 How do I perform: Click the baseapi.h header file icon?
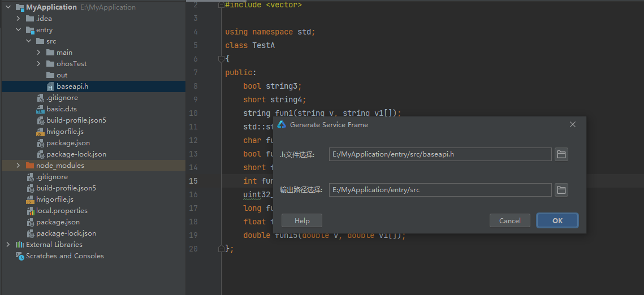50,86
